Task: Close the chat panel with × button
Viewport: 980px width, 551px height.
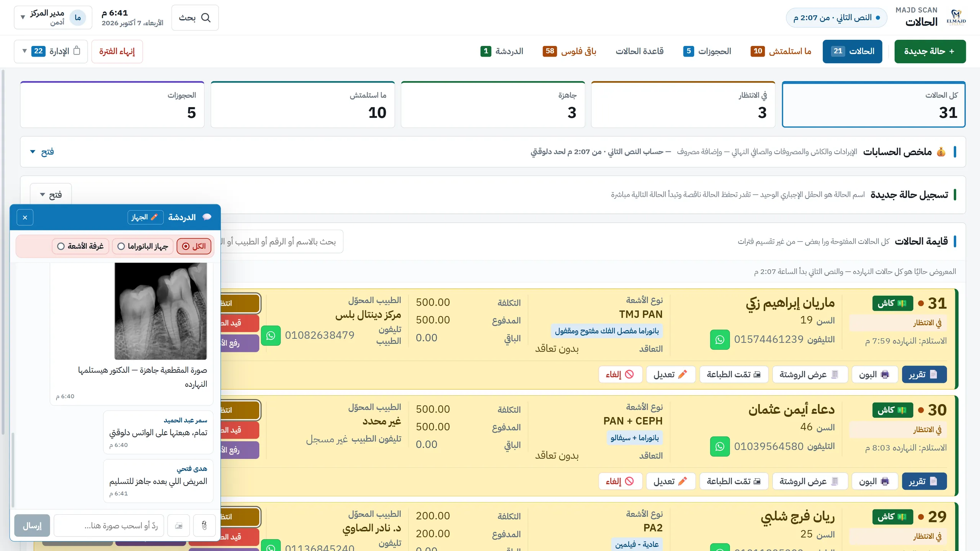Action: (x=25, y=217)
